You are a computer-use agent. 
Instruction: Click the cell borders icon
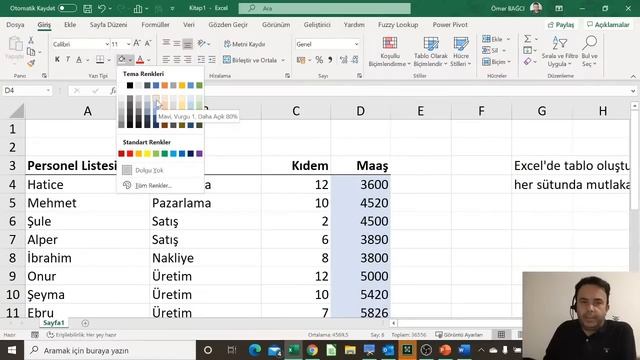100,60
